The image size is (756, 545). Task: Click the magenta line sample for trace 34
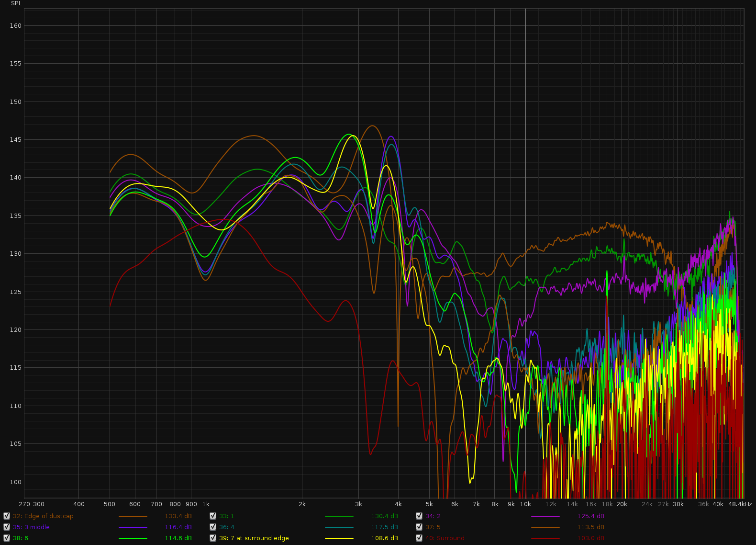click(x=545, y=516)
